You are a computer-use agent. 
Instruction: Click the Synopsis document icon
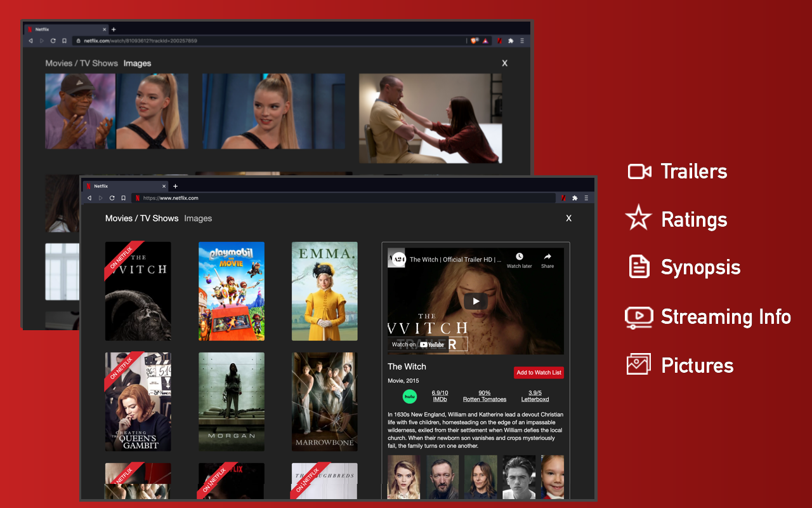tap(638, 267)
